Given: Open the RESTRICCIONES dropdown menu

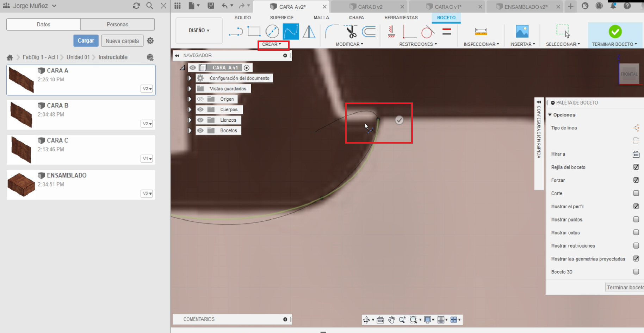Looking at the screenshot, I should coord(418,44).
